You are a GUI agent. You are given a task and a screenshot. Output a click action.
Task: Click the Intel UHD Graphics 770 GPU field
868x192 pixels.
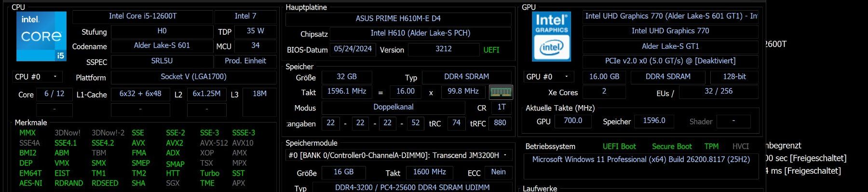tap(670, 31)
